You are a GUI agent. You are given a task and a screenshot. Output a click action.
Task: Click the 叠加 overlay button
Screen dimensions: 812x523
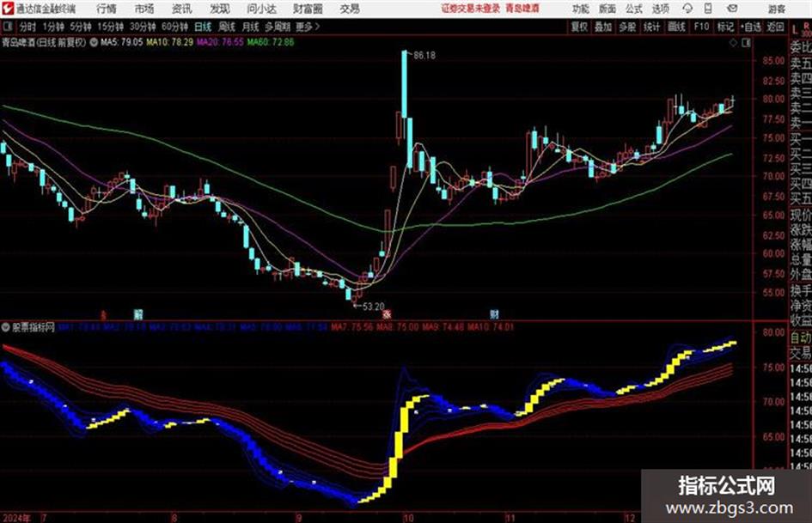pyautogui.click(x=603, y=27)
